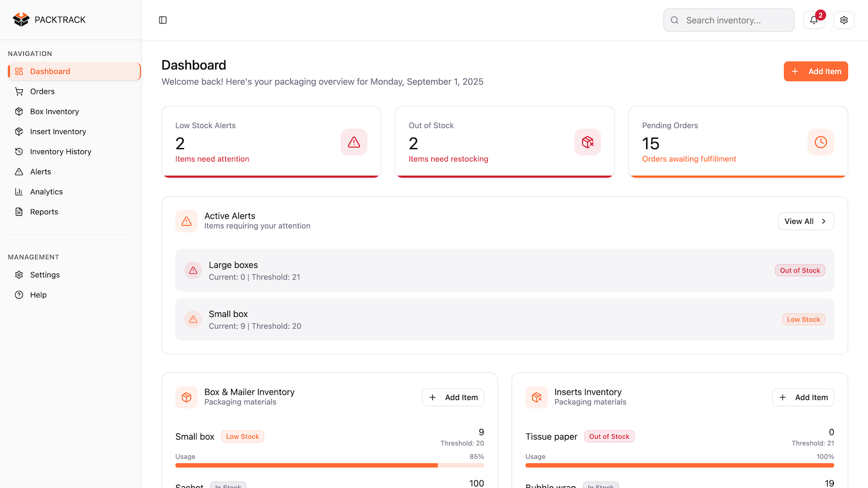Screen dimensions: 868x488
Task: Click the Low Stock Alerts warning icon
Action: (354, 142)
